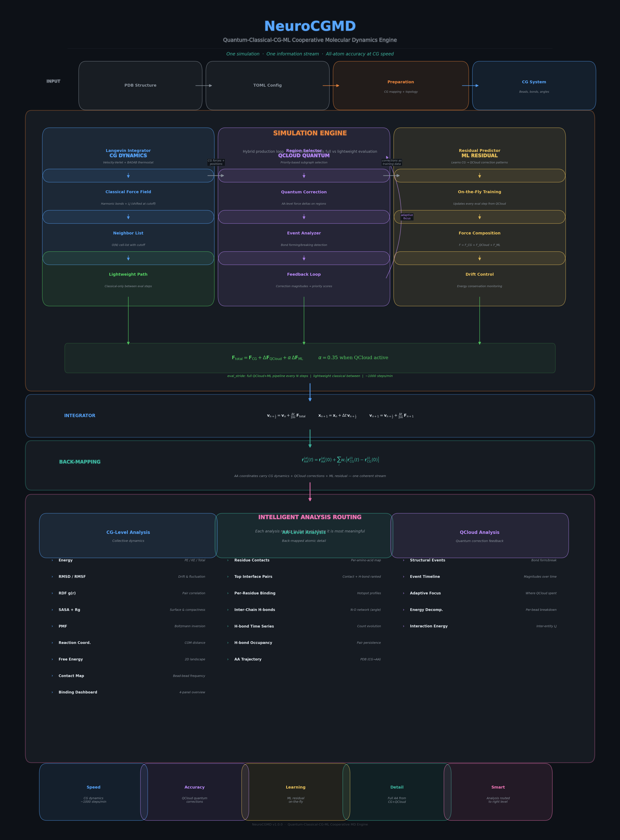
Task: Click the PDB Structure input box
Action: pos(140,86)
